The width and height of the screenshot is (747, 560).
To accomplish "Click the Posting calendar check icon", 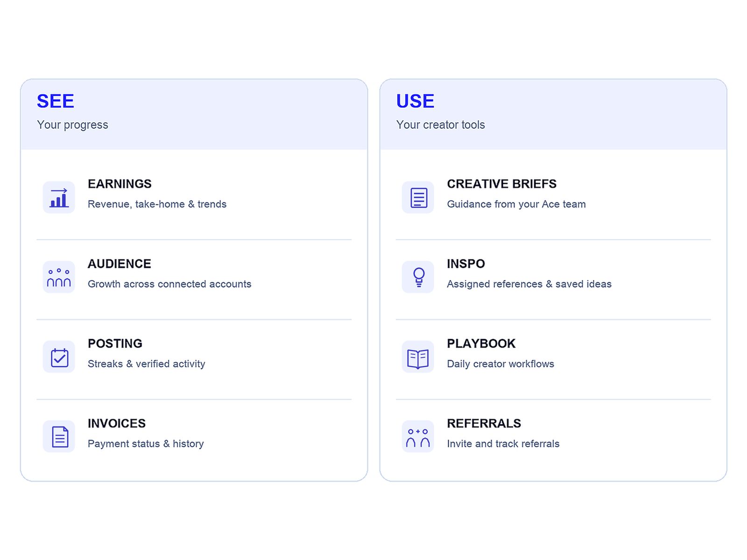I will tap(59, 357).
